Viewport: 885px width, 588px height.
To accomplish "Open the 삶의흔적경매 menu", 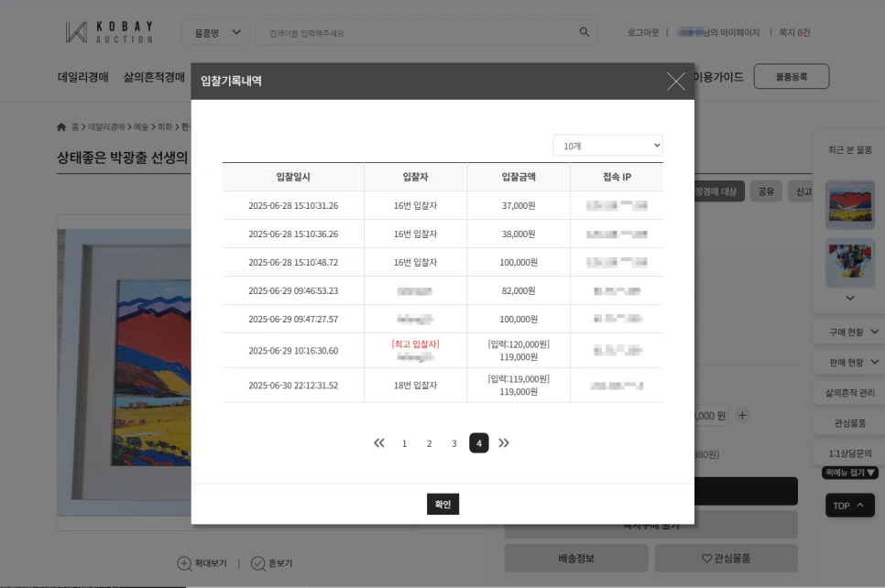I will 154,77.
